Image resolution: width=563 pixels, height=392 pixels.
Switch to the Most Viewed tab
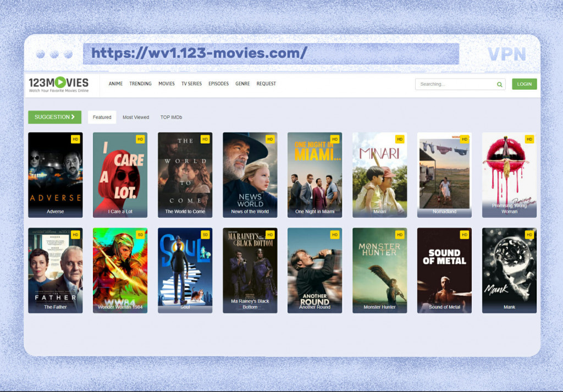pos(136,117)
